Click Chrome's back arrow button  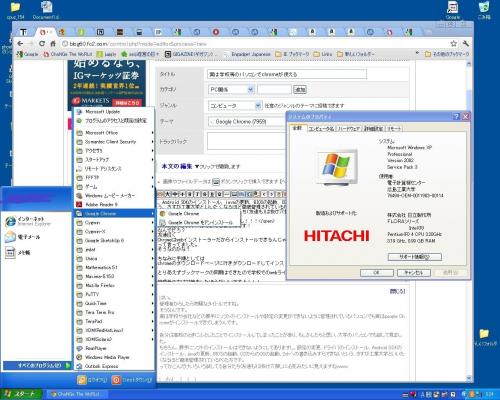tap(20, 44)
